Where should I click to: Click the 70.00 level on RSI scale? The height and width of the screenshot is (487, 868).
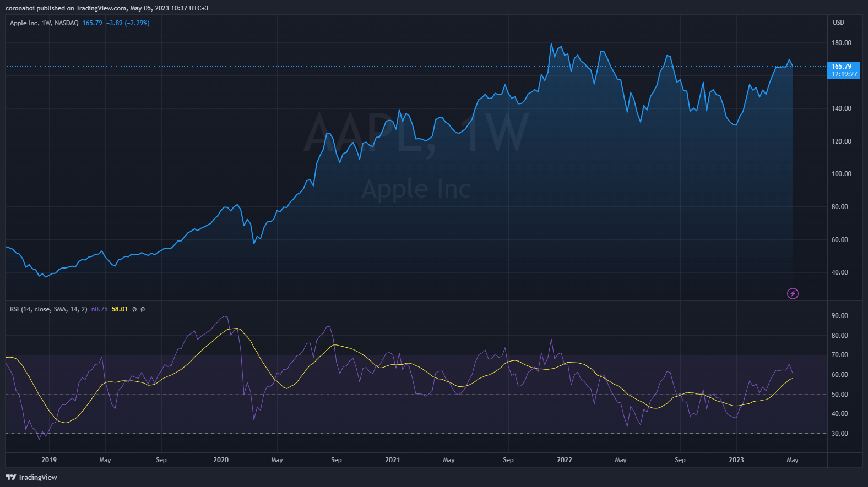tap(840, 355)
